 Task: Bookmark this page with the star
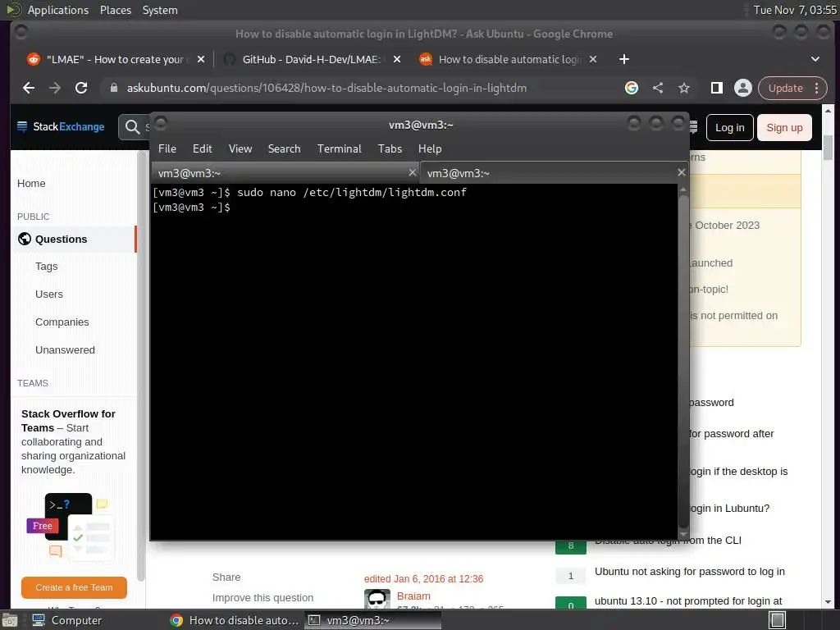point(684,88)
